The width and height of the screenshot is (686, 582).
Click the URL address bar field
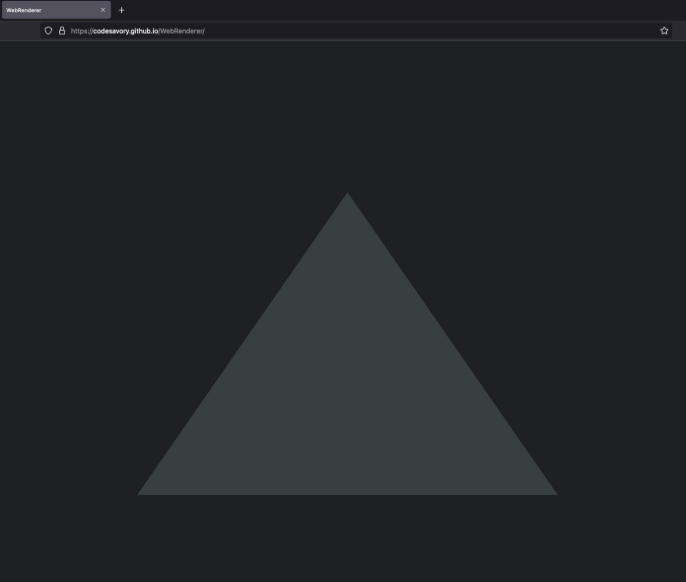[400, 31]
